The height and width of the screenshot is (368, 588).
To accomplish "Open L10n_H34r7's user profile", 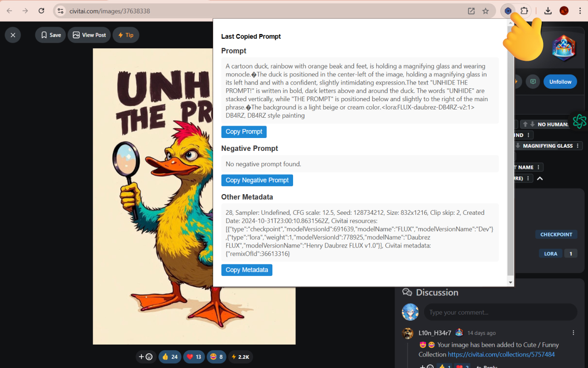I will (x=435, y=333).
